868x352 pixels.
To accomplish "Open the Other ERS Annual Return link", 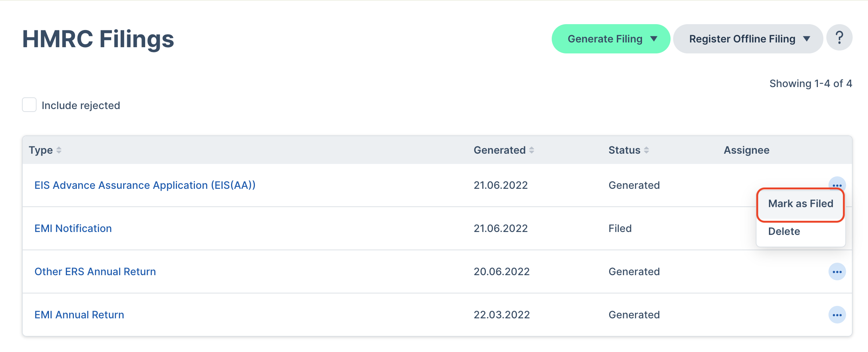I will point(95,272).
